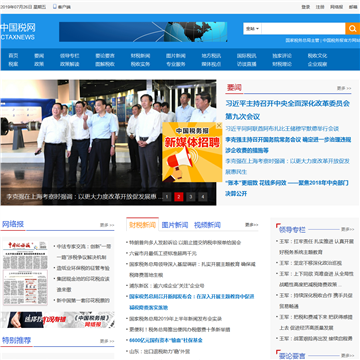Show carousel slide 2

coord(179,197)
